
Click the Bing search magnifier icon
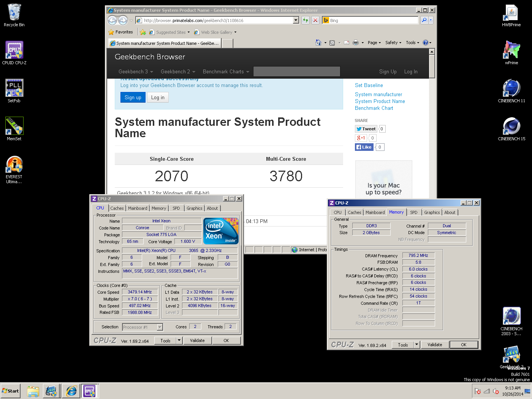click(x=424, y=20)
